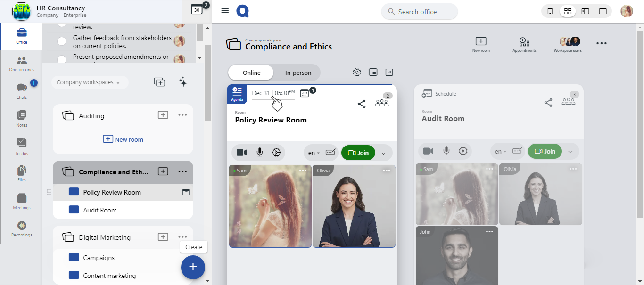Image resolution: width=644 pixels, height=285 pixels.
Task: Join the Policy Review Room
Action: (x=358, y=153)
